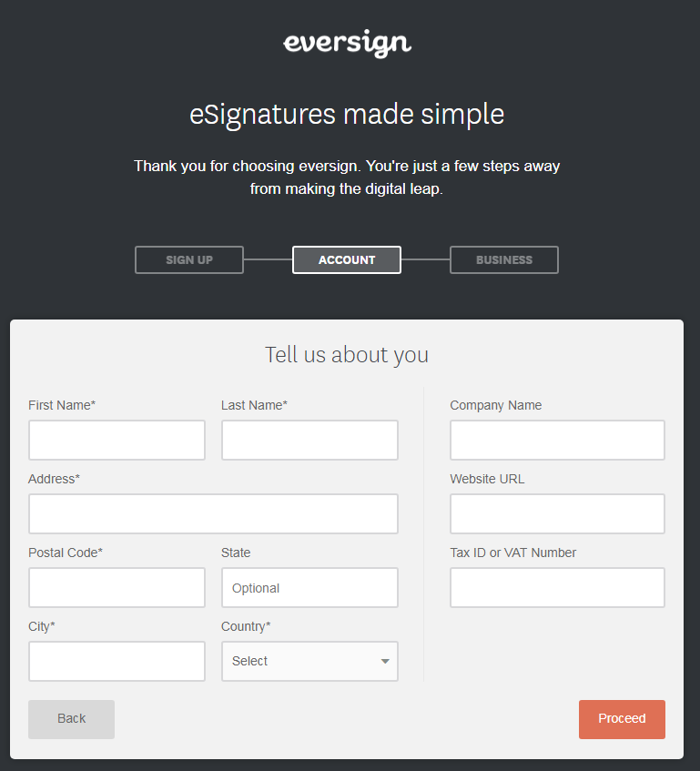Viewport: 700px width, 771px height.
Task: Click the Country dropdown arrow
Action: 385,661
